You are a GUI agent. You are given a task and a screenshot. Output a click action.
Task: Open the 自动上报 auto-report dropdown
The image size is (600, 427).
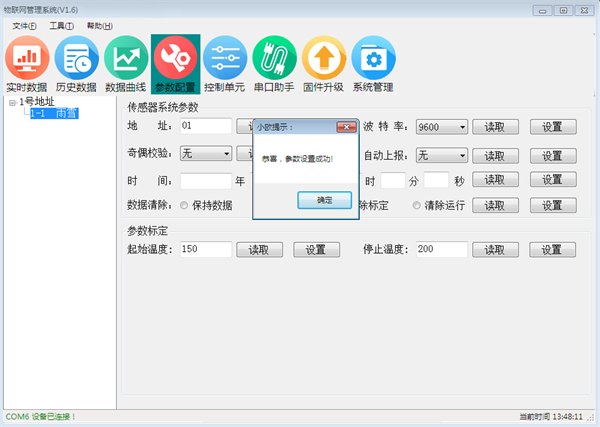pyautogui.click(x=462, y=155)
